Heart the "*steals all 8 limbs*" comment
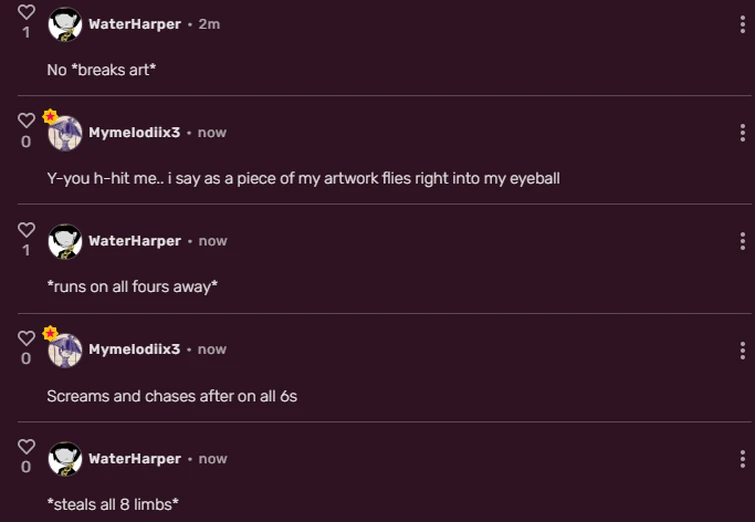The image size is (755, 522). (x=26, y=447)
